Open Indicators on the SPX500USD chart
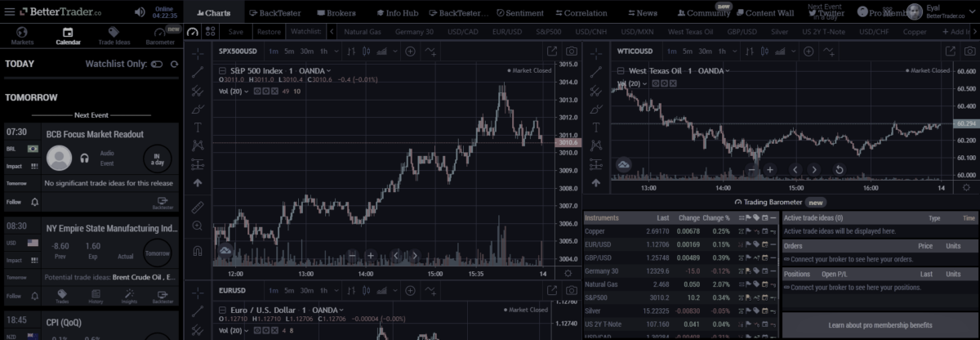Screen dimensions: 980x340 tap(430, 51)
